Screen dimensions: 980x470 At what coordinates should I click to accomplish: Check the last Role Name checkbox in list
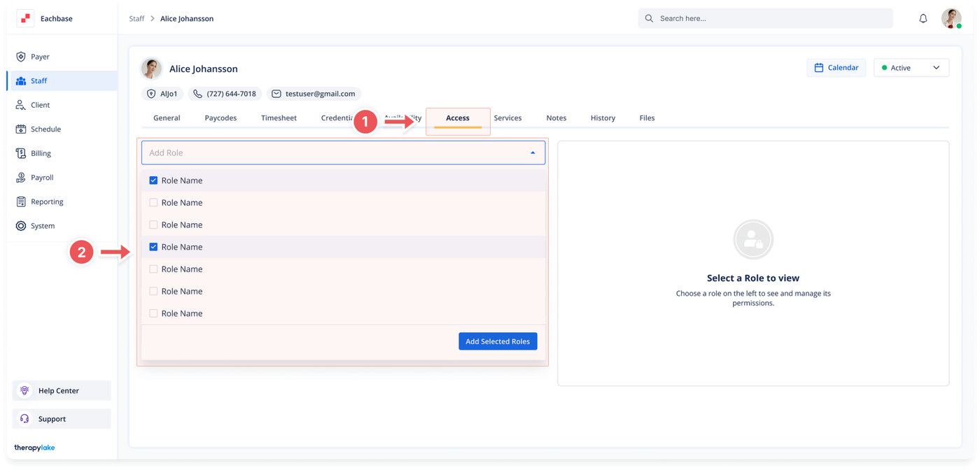point(153,313)
